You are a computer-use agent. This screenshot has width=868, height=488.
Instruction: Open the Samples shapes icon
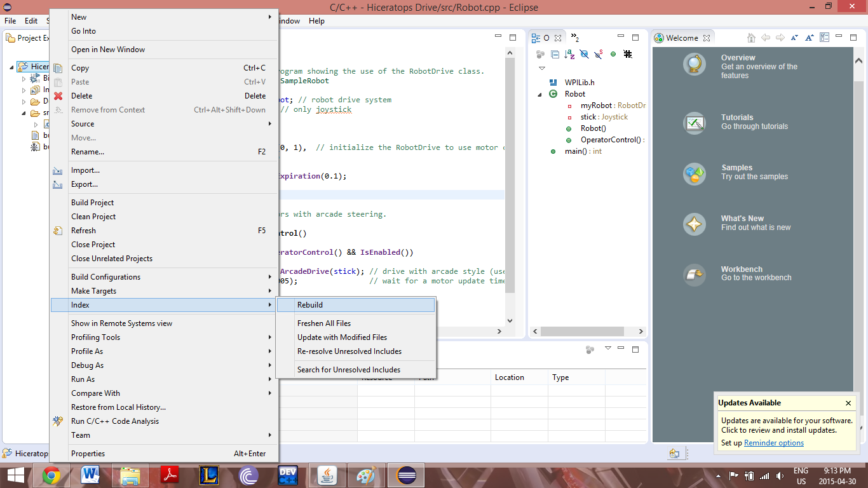[695, 173]
